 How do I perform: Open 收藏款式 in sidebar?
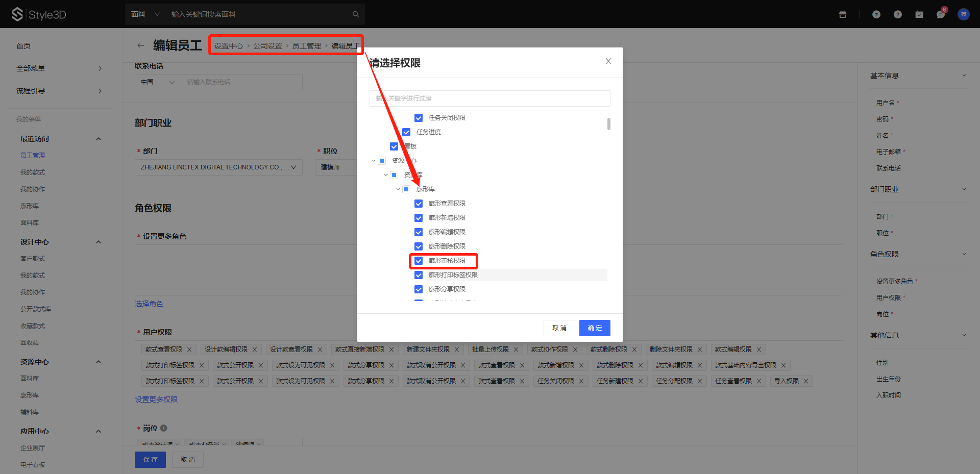tap(33, 326)
